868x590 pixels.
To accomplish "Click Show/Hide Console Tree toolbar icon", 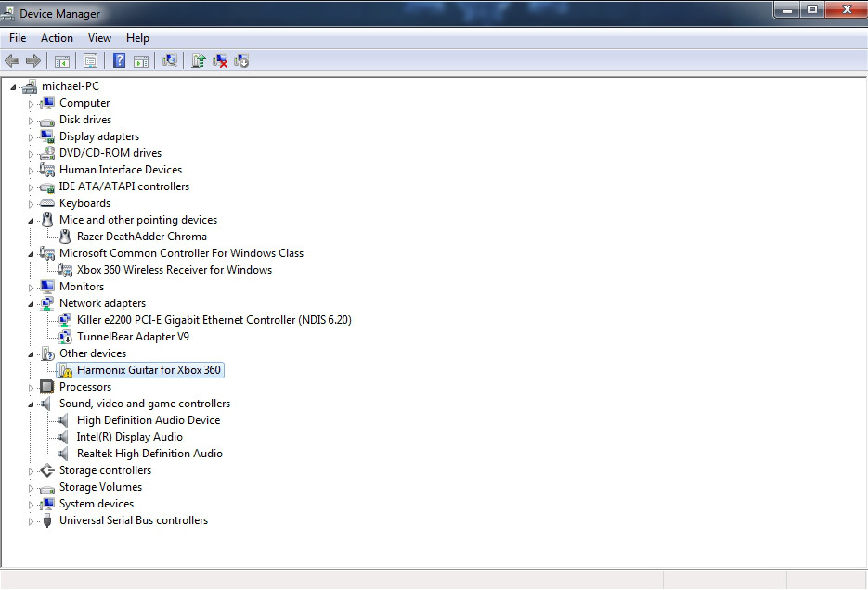I will click(x=62, y=61).
